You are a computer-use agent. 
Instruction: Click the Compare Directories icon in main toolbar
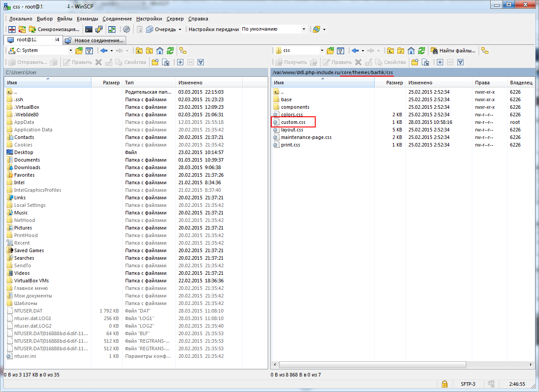point(12,29)
